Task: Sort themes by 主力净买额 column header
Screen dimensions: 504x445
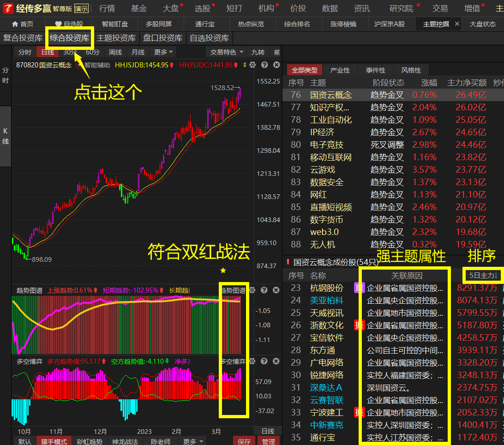Action: [467, 83]
